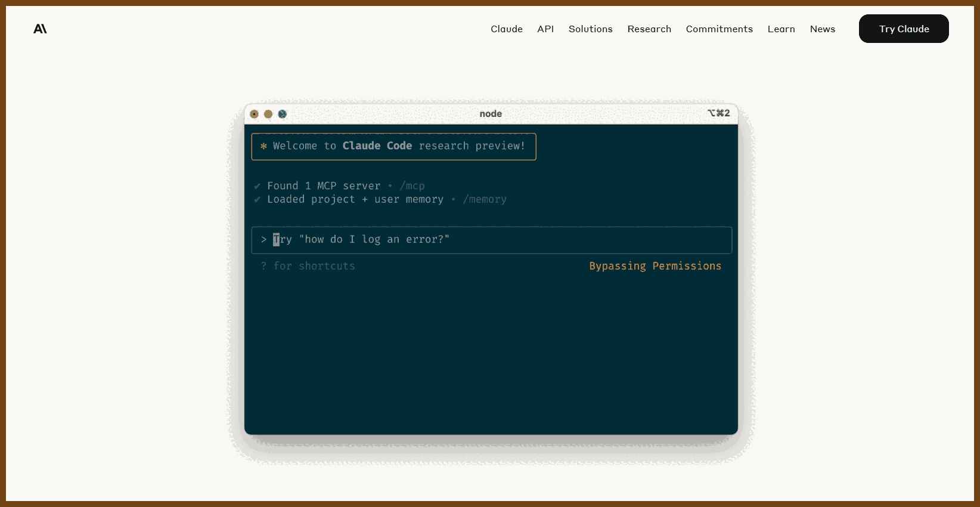980x507 pixels.
Task: Expand the Commitments navigation menu
Action: (719, 29)
